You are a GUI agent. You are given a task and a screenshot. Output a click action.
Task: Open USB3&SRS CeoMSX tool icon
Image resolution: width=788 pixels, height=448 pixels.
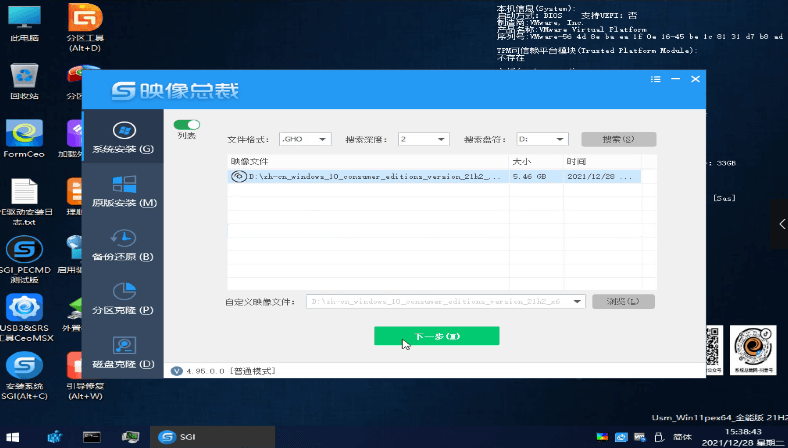(25, 318)
